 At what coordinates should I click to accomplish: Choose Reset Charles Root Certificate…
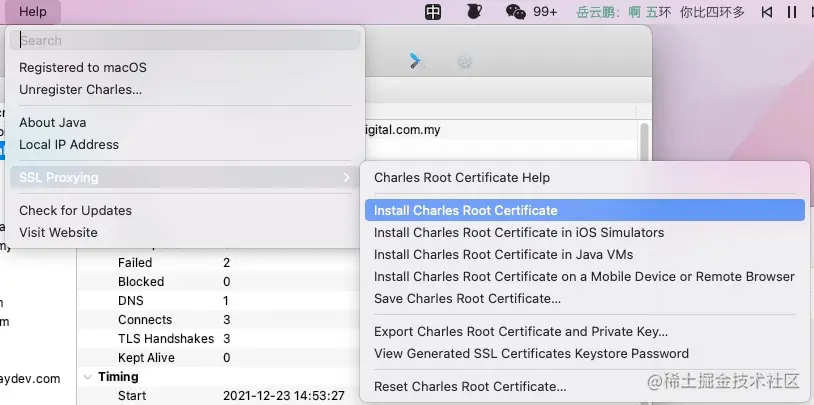[x=470, y=386]
